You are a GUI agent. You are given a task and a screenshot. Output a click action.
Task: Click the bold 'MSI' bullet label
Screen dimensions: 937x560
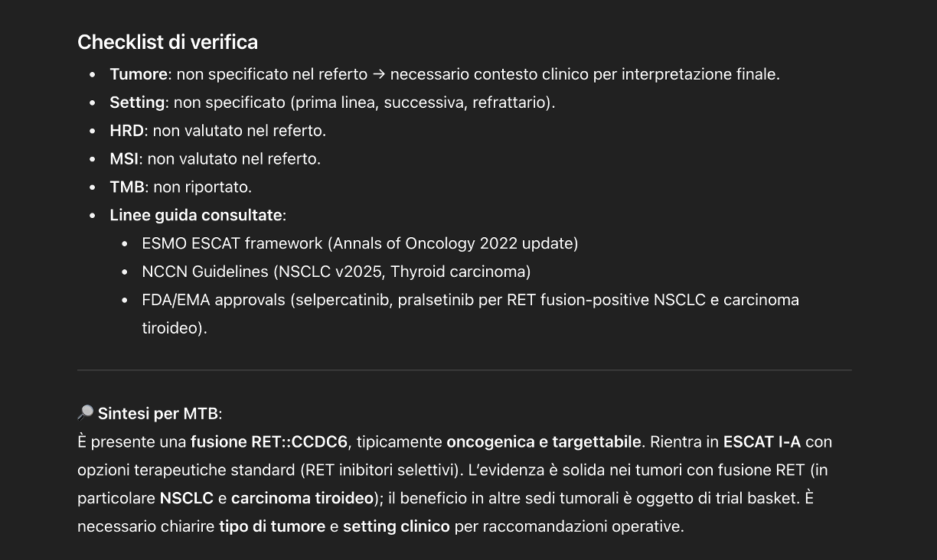(124, 159)
